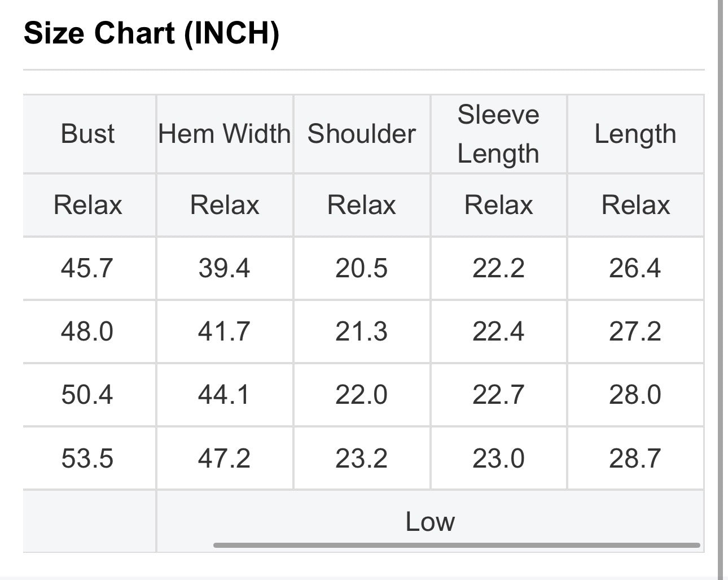The image size is (728, 580).
Task: Click the Relax label under Length
Action: click(x=635, y=204)
